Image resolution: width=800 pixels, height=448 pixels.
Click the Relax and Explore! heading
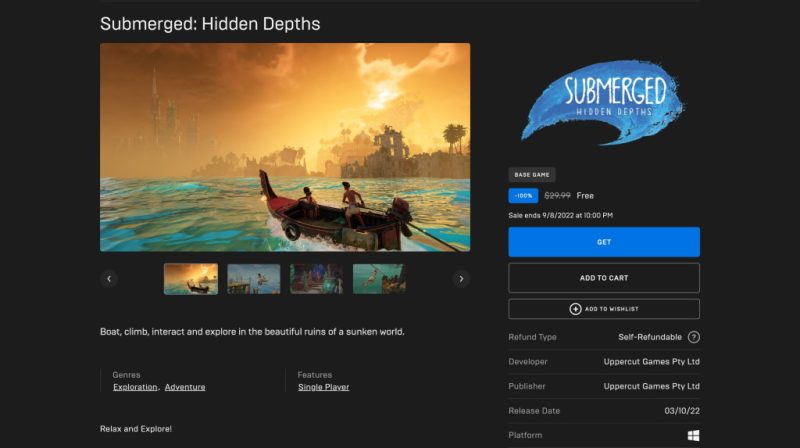pos(136,429)
